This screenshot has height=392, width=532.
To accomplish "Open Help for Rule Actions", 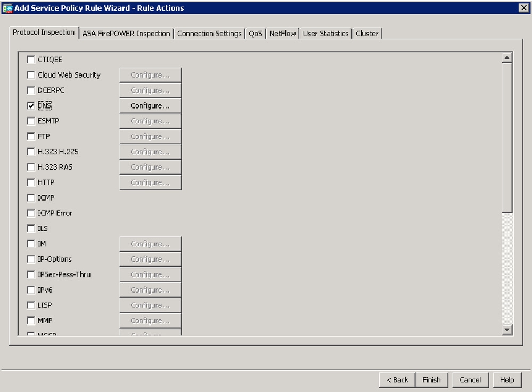I will pyautogui.click(x=507, y=380).
